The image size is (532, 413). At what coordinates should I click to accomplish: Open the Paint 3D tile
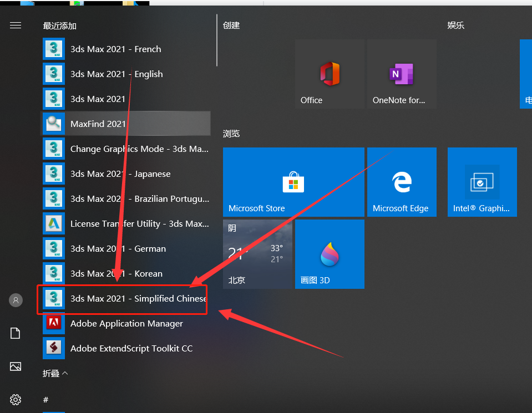tap(330, 254)
